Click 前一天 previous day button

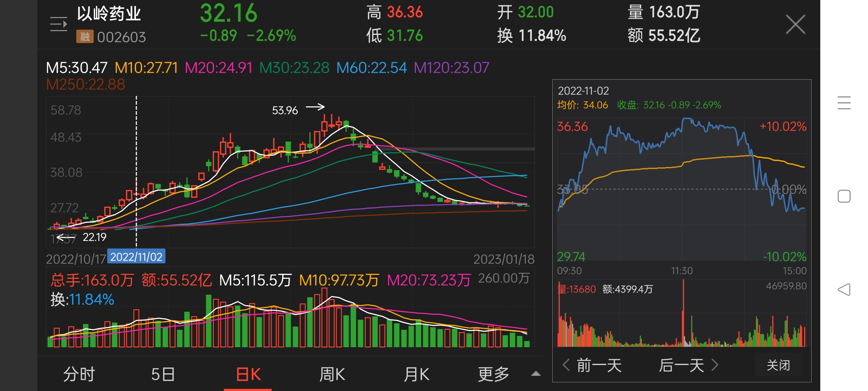[599, 365]
